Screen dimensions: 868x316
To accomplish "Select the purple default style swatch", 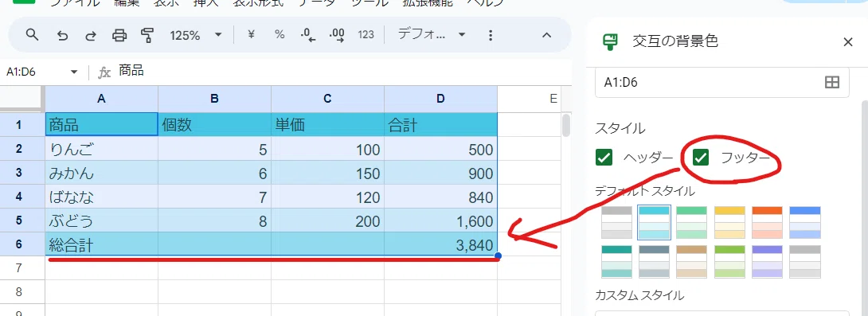I will tap(767, 262).
